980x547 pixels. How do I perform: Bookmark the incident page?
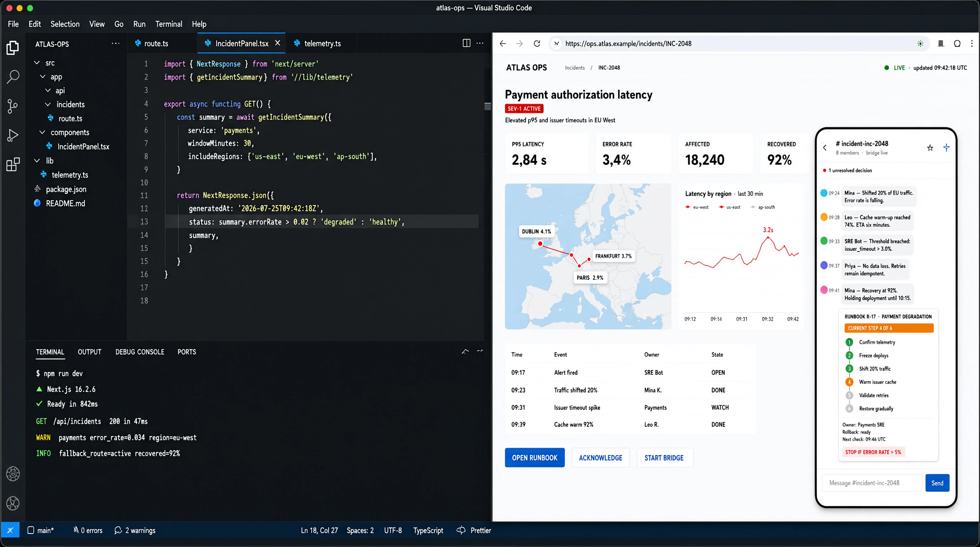click(x=941, y=43)
